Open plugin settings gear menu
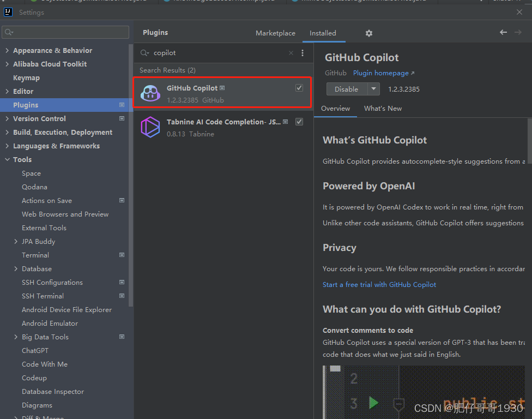 (x=369, y=33)
